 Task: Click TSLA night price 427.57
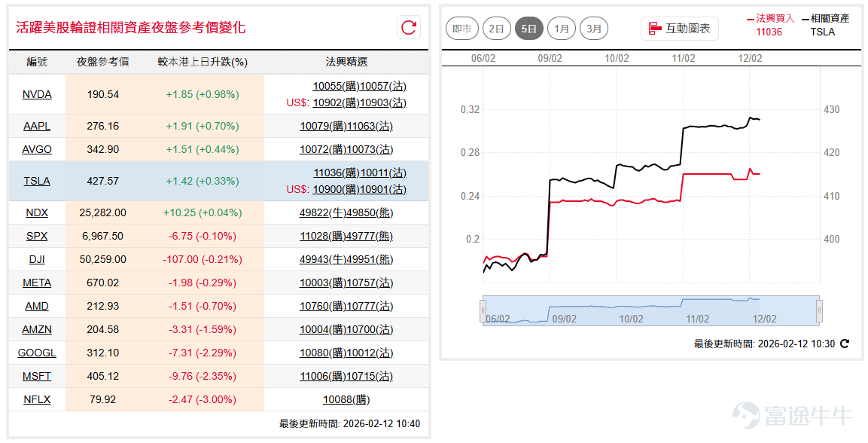pos(103,181)
